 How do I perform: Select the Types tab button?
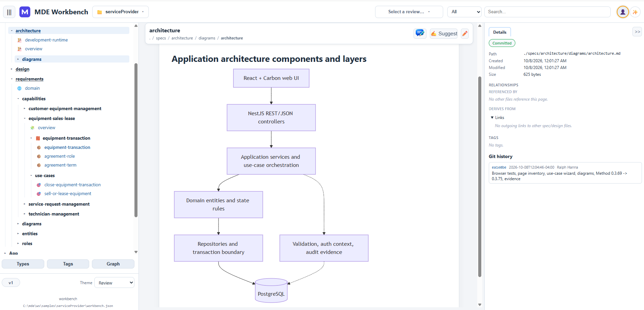(23, 264)
